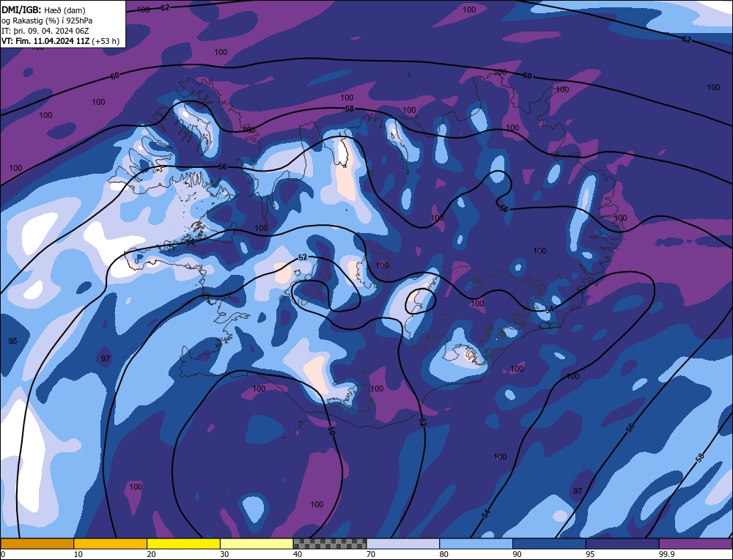Viewport: 733px width, 560px height.
Task: Click the lavender 70–80 legend swatch
Action: click(403, 543)
